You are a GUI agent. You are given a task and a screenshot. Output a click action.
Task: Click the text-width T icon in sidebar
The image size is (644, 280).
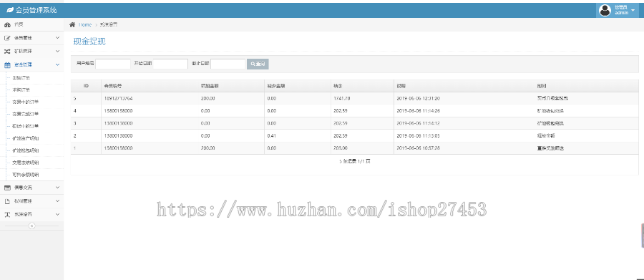tap(7, 215)
